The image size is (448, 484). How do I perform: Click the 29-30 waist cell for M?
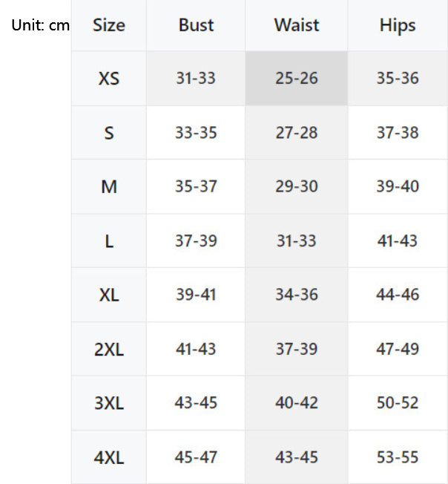click(296, 187)
